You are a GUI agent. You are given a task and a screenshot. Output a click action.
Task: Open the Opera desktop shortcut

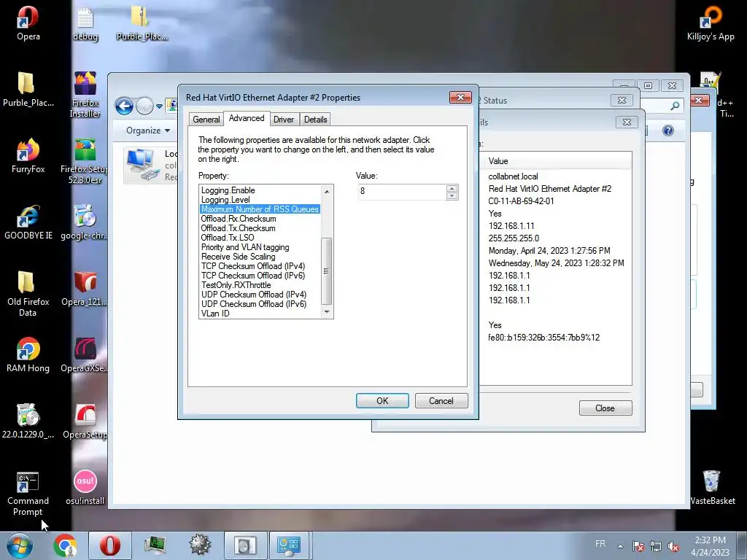(x=28, y=23)
